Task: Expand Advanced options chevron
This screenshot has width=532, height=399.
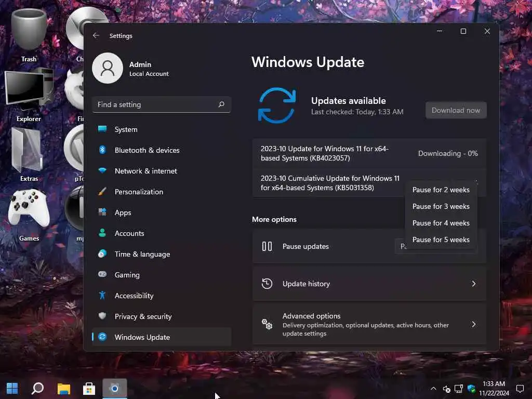Action: pyautogui.click(x=474, y=324)
